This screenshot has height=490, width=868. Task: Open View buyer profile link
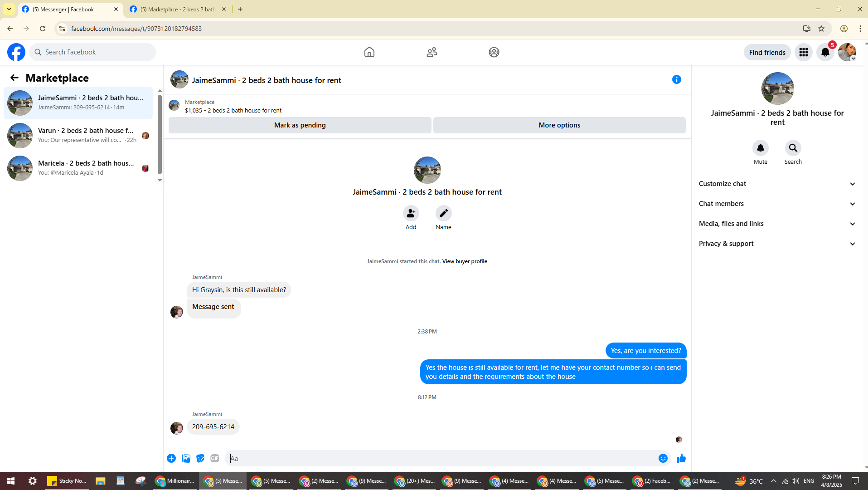(x=465, y=261)
